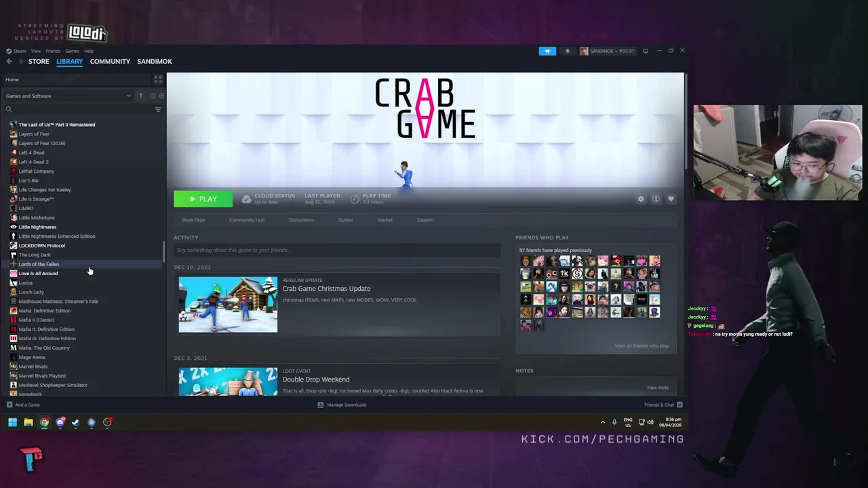868x488 pixels.
Task: Click the Home row in the library sidebar
Action: [77, 79]
